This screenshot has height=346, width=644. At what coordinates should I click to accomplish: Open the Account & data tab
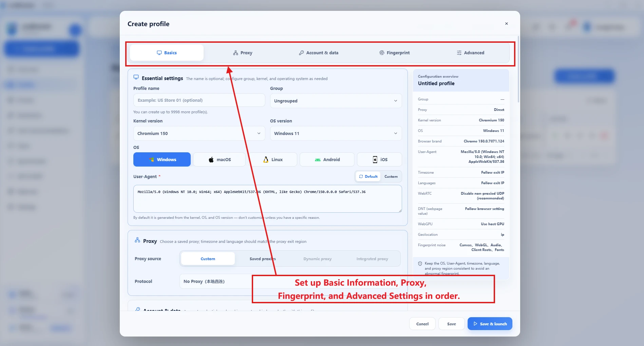coord(319,53)
